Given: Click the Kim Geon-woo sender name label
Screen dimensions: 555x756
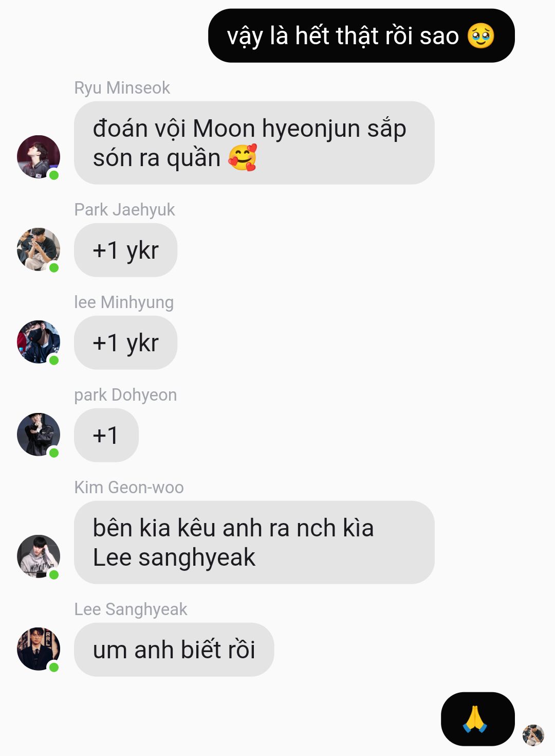Looking at the screenshot, I should pyautogui.click(x=129, y=488).
